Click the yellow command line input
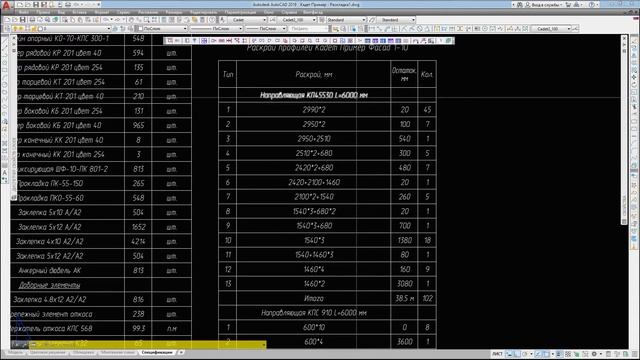Viewport: 640px width, 360px height. coord(147,344)
